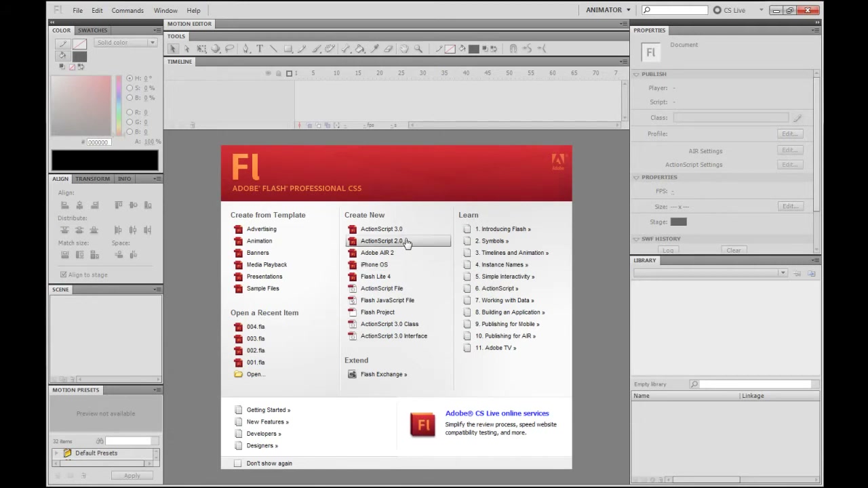Select the Eyedropper tool

[x=374, y=49]
